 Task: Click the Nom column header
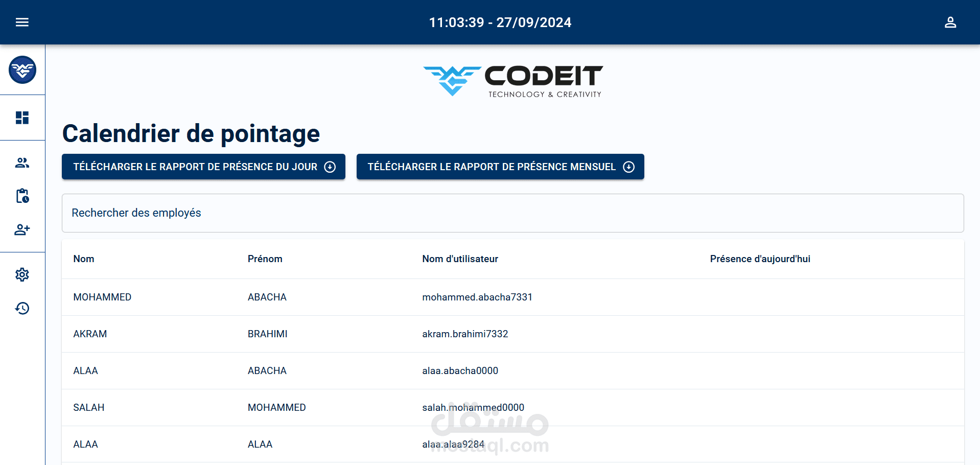pyautogui.click(x=84, y=259)
